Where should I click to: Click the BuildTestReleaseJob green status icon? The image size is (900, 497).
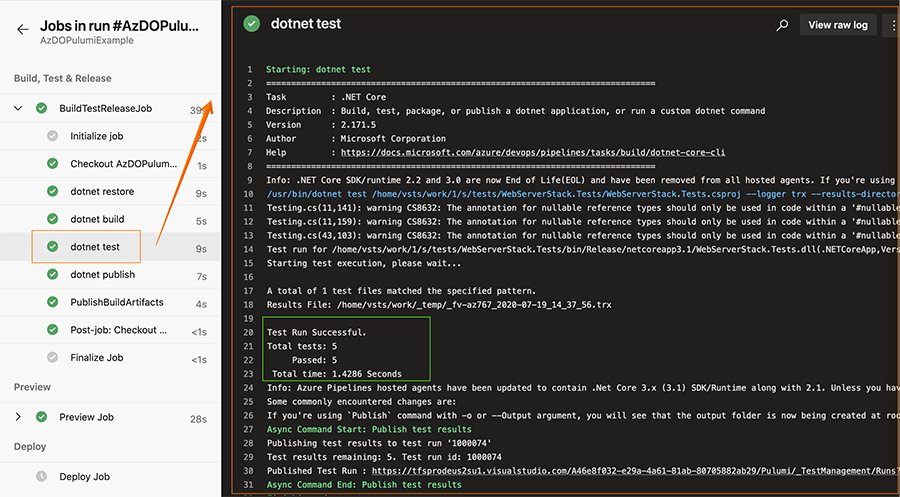41,108
